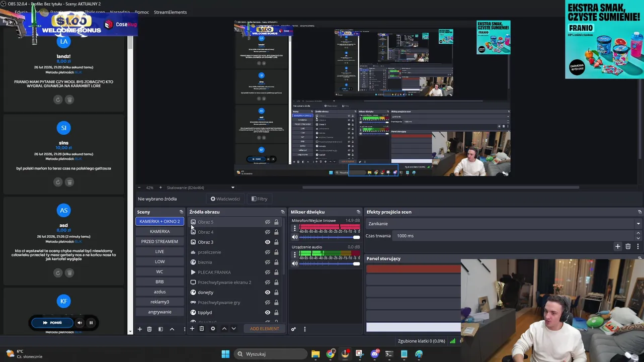Select the reklamy3 scene
Viewport: 644px width, 362px height.
coord(159,302)
